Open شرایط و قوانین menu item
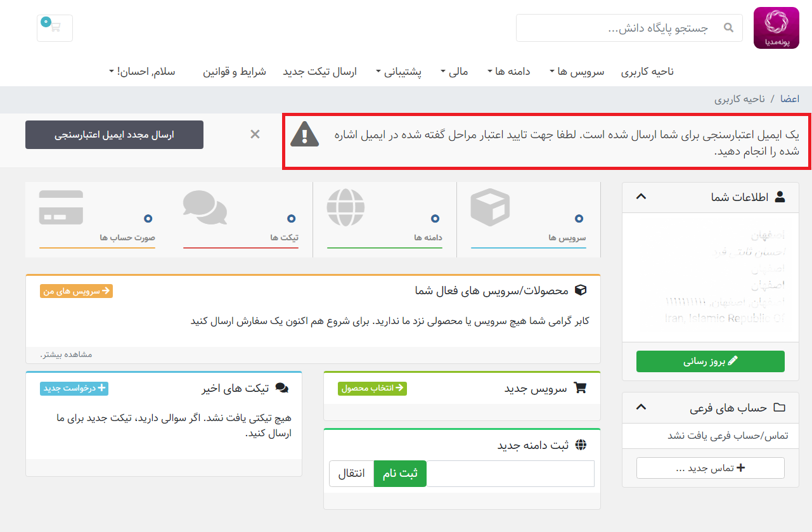The height and width of the screenshot is (532, 812). point(235,72)
